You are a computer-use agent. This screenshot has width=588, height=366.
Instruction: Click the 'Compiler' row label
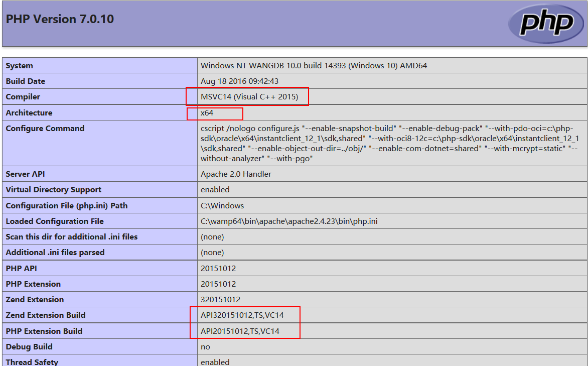pos(23,97)
